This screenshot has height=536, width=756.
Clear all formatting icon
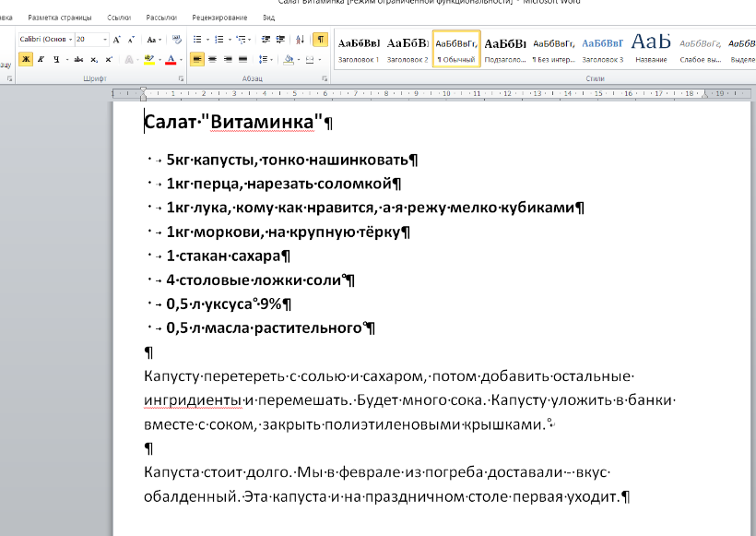(x=175, y=40)
